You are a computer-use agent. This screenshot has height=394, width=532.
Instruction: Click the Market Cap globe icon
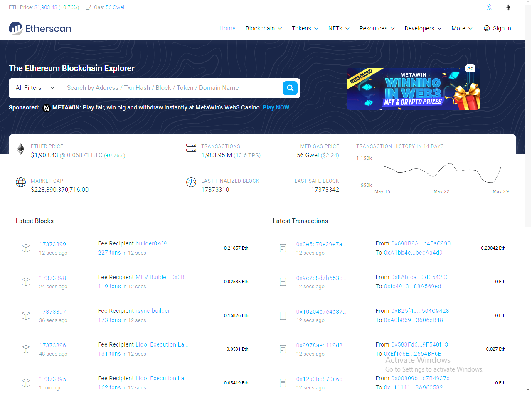click(21, 182)
